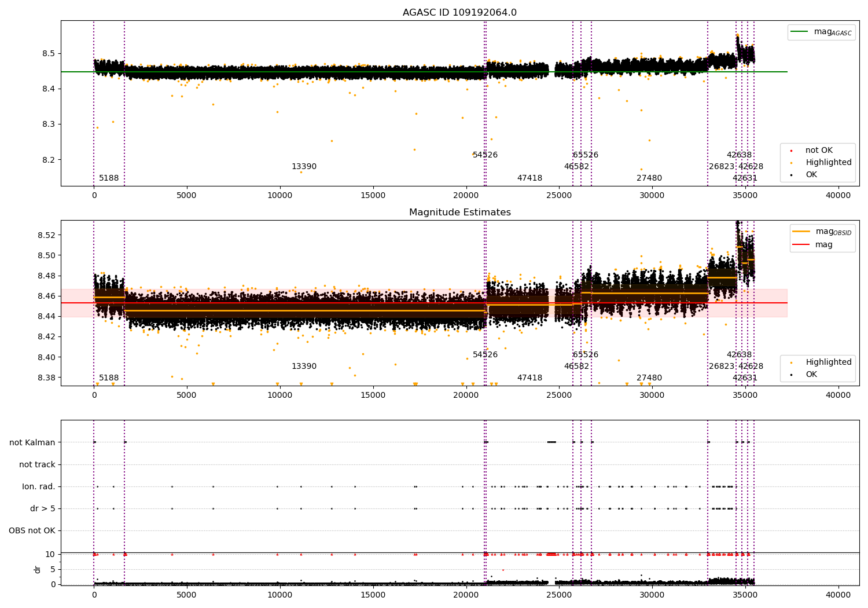Click OBSID label 5188 in top plot
The height and width of the screenshot is (608, 868).
coord(109,178)
